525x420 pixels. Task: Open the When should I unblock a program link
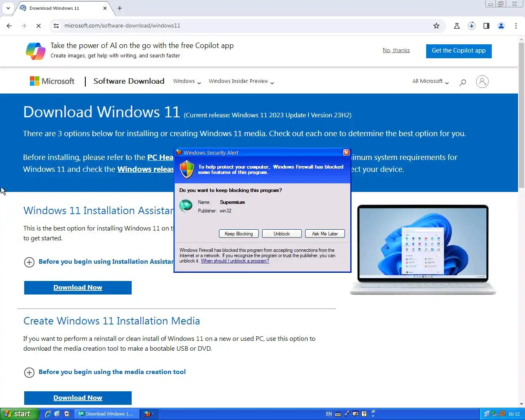tap(235, 261)
